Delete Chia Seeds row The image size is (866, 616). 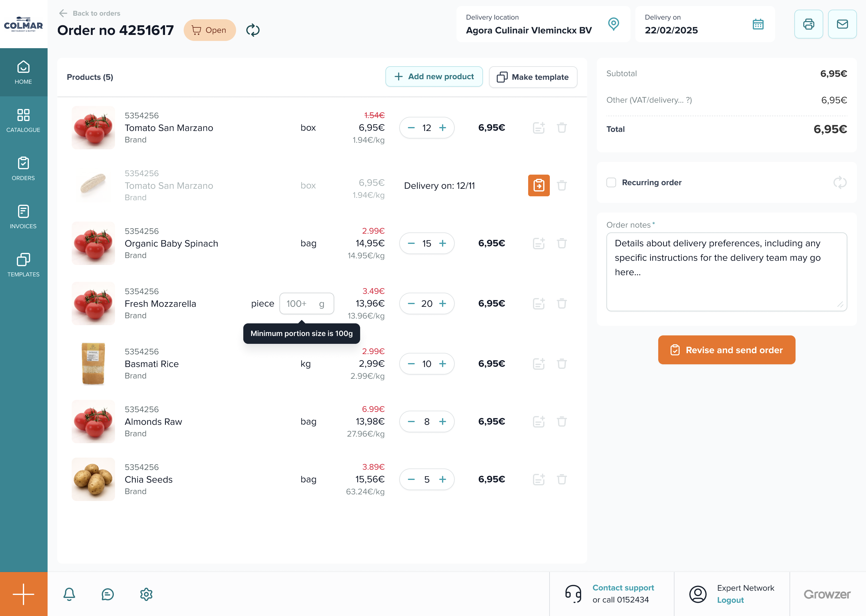(562, 479)
